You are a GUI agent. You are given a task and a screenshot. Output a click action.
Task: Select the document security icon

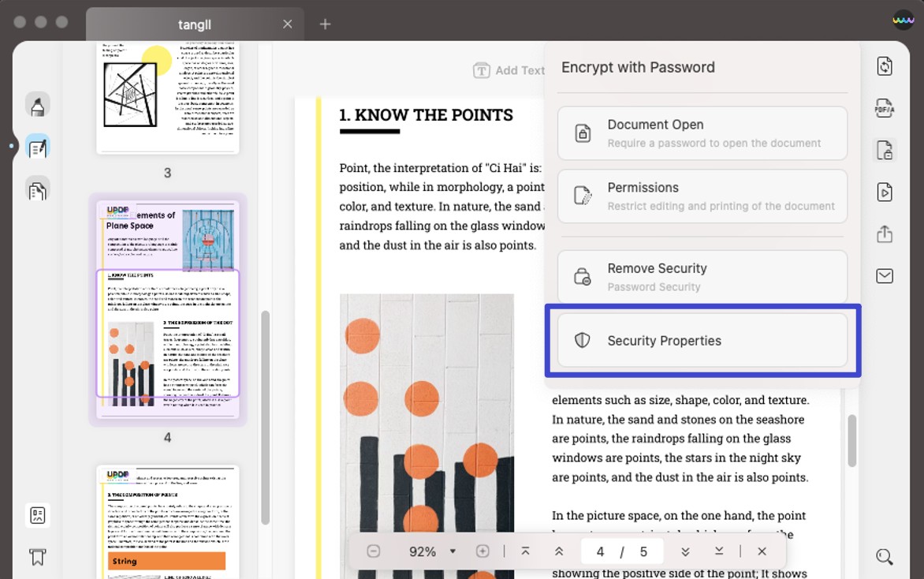(x=885, y=150)
